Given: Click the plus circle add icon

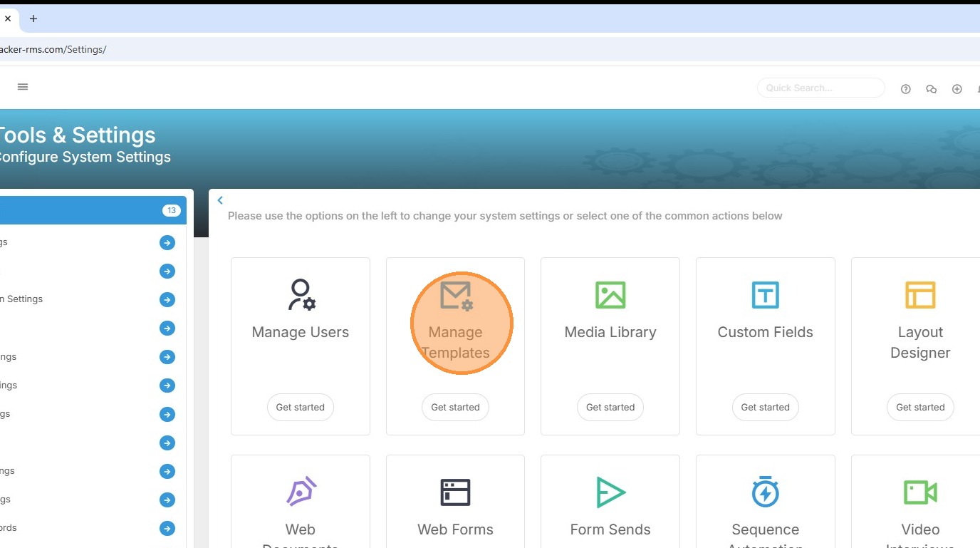Looking at the screenshot, I should pyautogui.click(x=956, y=89).
